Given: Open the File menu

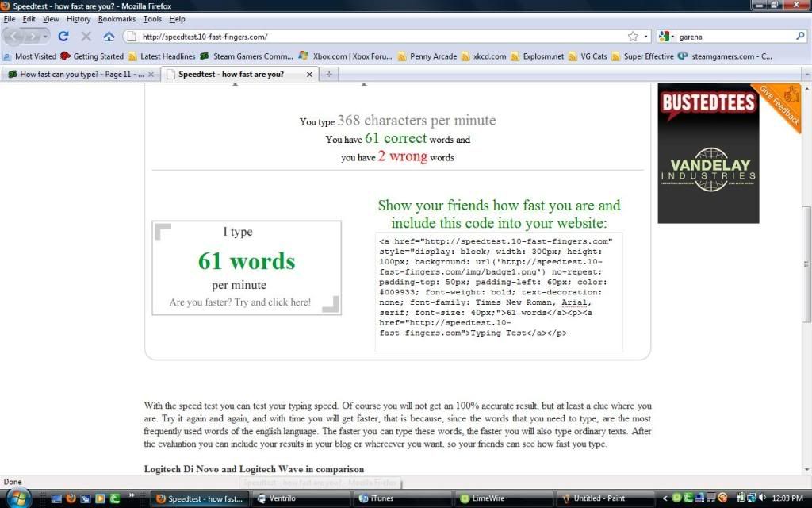Looking at the screenshot, I should 10,19.
